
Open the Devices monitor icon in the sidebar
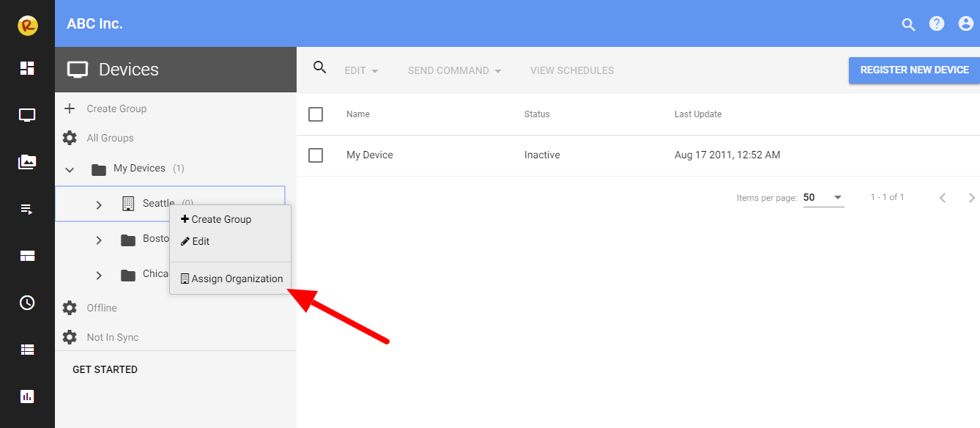click(x=27, y=115)
